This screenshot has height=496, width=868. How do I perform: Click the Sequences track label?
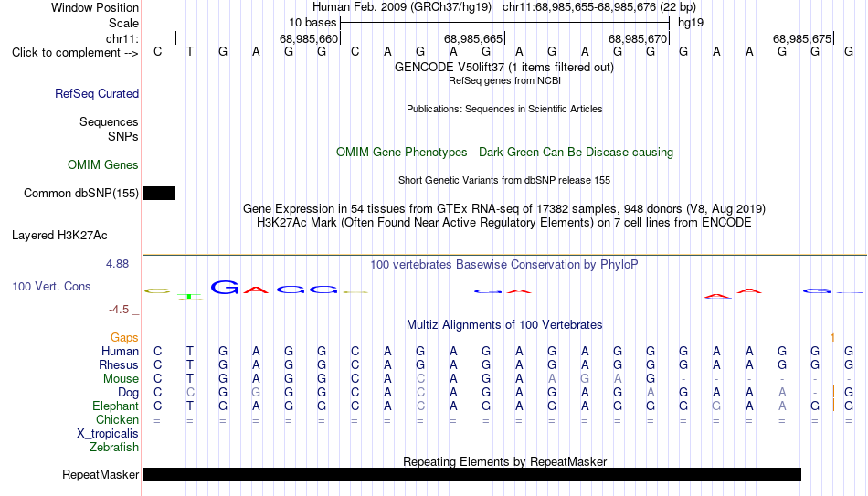[x=109, y=121]
